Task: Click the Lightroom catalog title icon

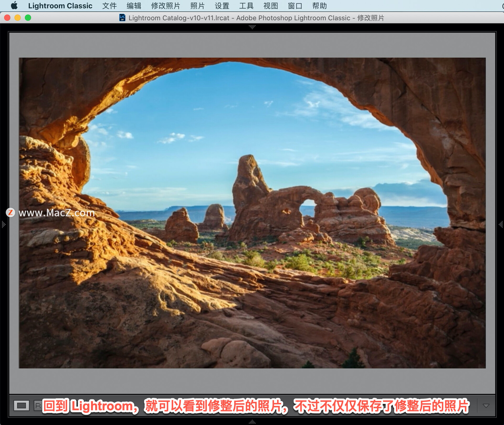Action: [122, 18]
